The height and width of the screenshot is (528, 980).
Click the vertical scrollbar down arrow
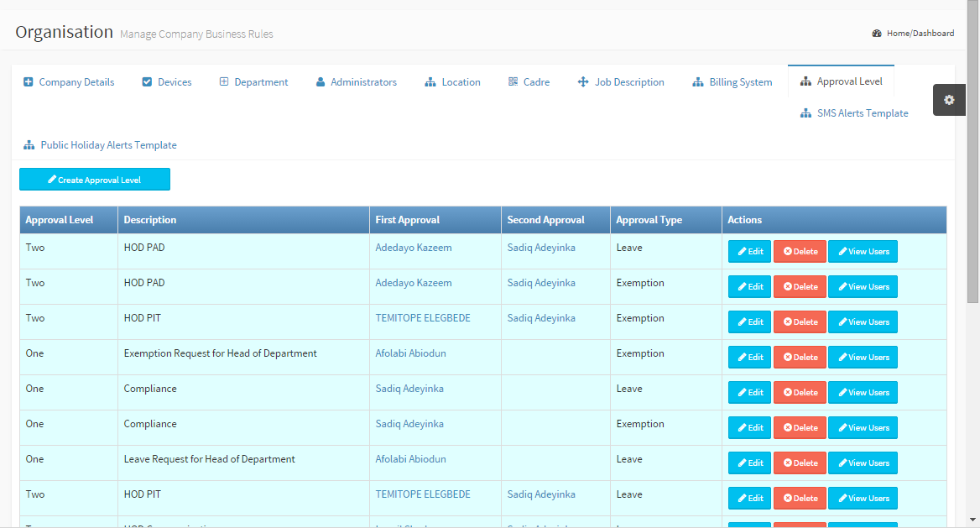[x=972, y=520]
